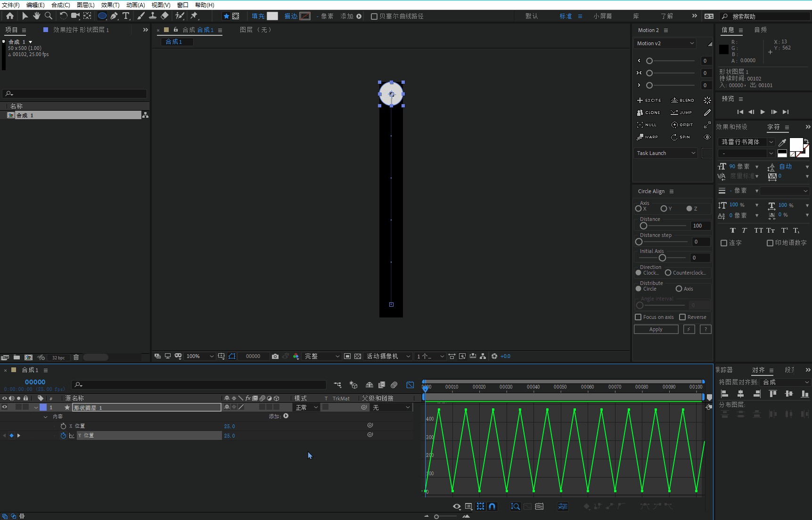This screenshot has height=520, width=812.
Task: Open the 完整 resolution dropdown
Action: [x=322, y=356]
